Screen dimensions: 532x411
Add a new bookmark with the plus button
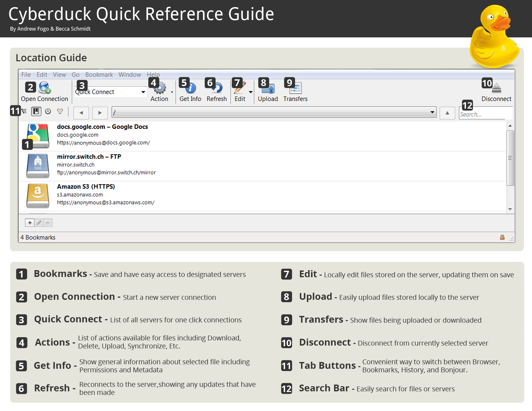(29, 222)
